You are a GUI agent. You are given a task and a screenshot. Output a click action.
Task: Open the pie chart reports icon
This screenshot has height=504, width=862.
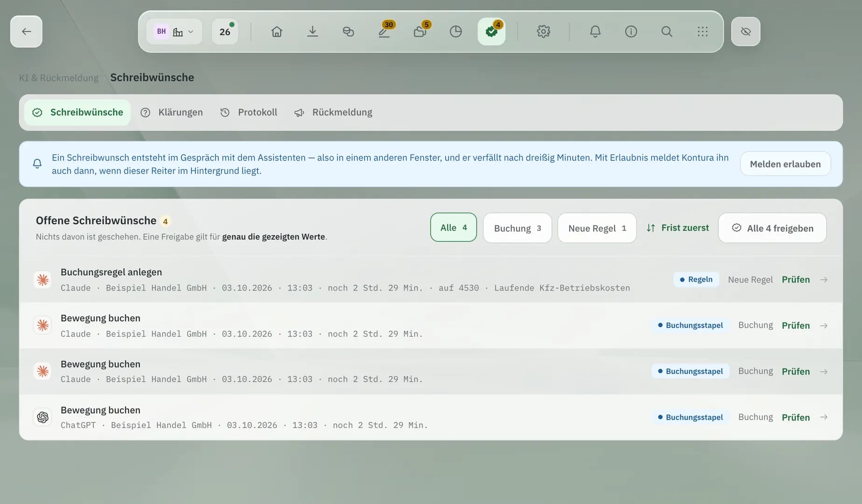pos(456,32)
